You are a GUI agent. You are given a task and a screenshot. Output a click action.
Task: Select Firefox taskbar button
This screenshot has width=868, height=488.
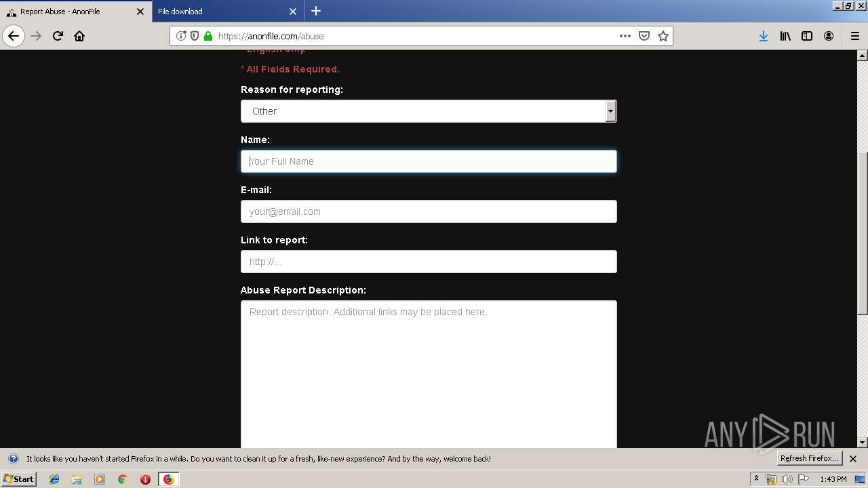pos(168,479)
